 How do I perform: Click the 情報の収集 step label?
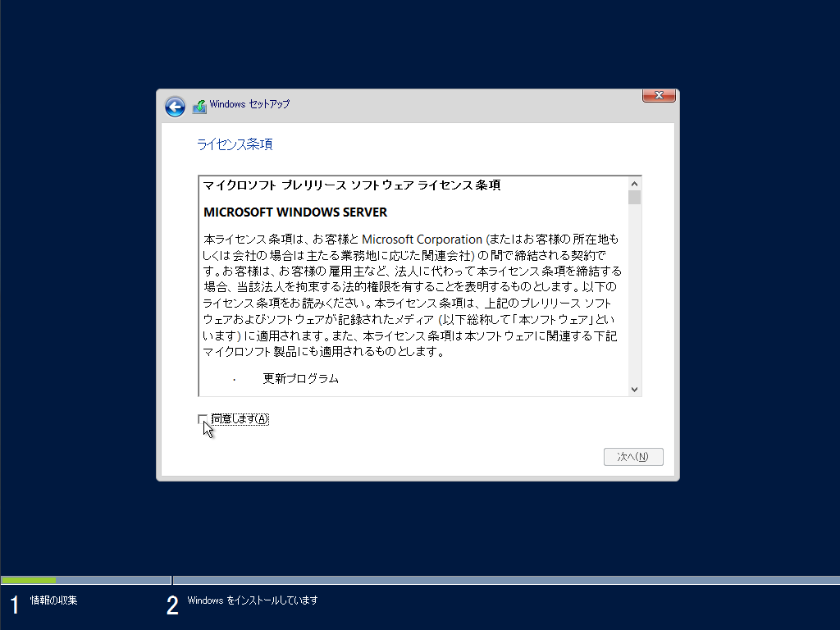[x=53, y=600]
